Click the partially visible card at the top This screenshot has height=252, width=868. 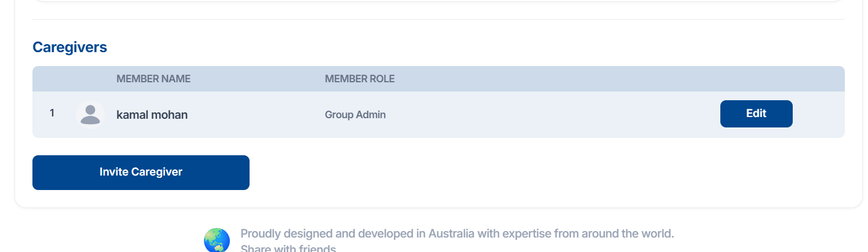(438, 1)
